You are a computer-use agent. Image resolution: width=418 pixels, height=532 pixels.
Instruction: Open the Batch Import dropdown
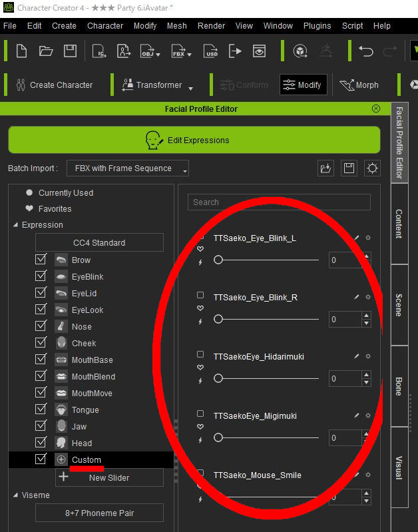128,168
